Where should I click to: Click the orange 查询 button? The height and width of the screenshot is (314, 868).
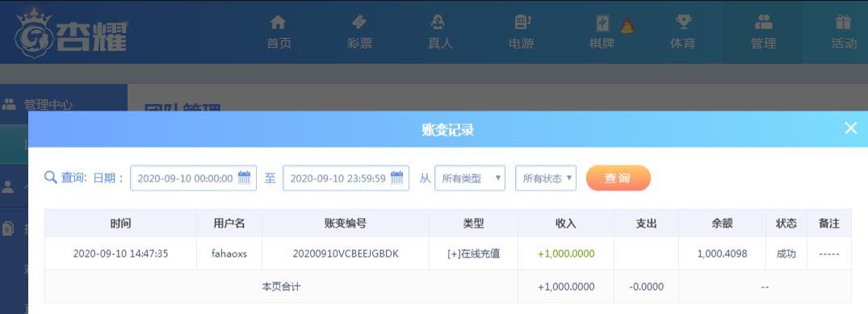(618, 178)
